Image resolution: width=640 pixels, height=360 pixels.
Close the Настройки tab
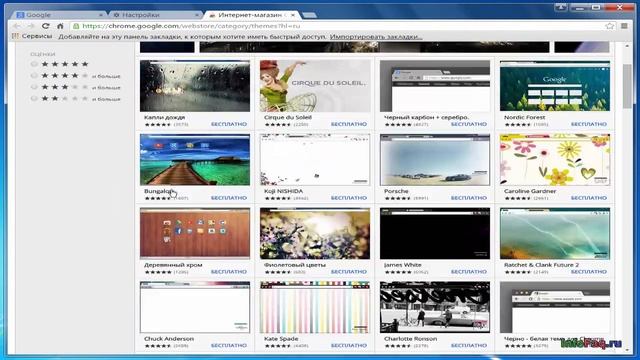pos(197,15)
